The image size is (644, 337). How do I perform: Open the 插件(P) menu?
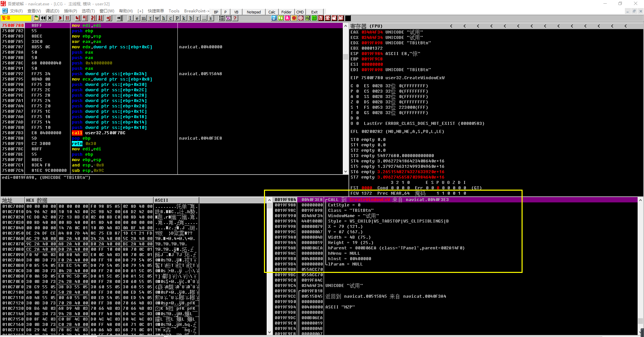point(70,11)
